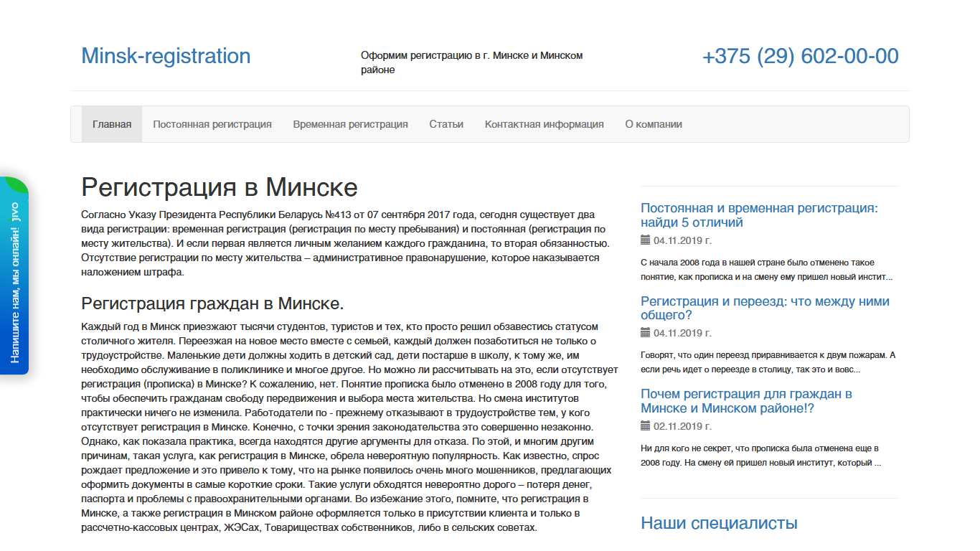Call the phone number +375 (29) 602-00-00
This screenshot has width=980, height=551.
(800, 56)
